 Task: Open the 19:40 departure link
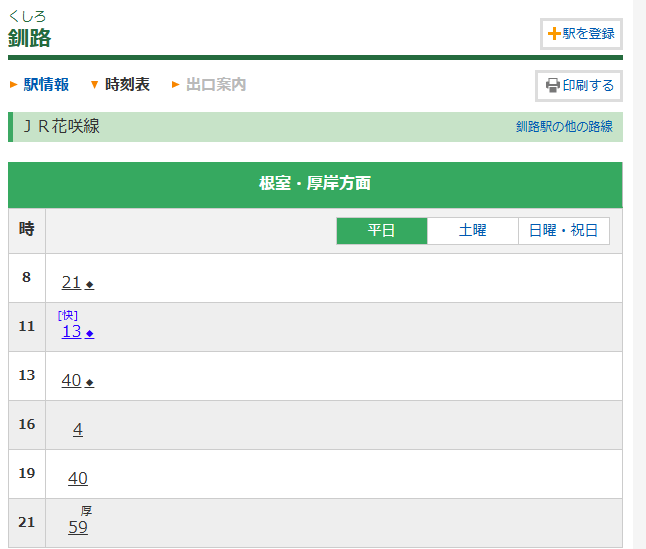[x=78, y=479]
